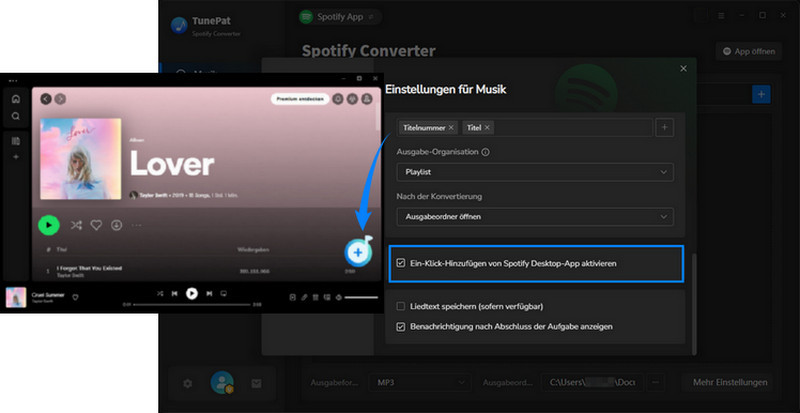Navigate forward in Spotify window

pos(60,99)
